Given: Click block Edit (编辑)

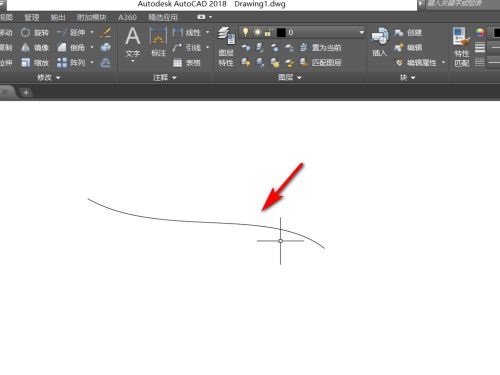Looking at the screenshot, I should coord(408,48).
